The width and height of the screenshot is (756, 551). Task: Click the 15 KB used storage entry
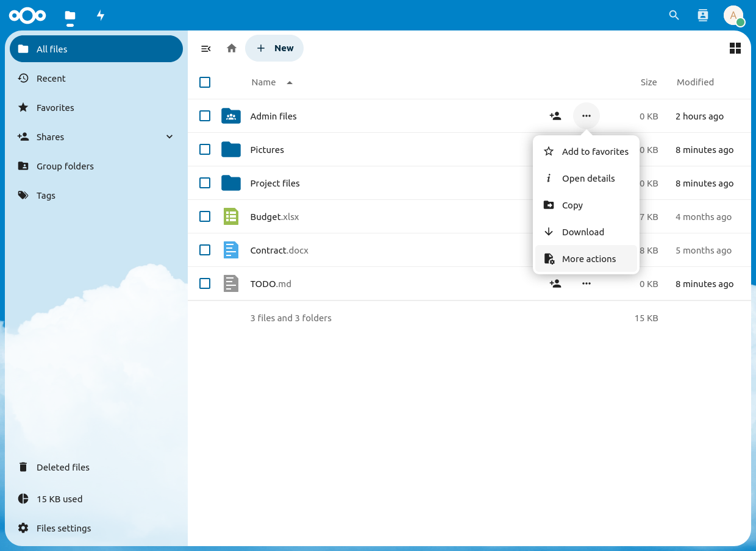tap(96, 499)
